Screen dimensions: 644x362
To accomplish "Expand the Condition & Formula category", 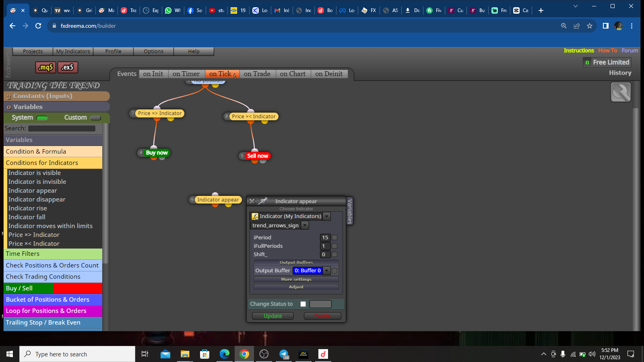I will click(x=53, y=152).
